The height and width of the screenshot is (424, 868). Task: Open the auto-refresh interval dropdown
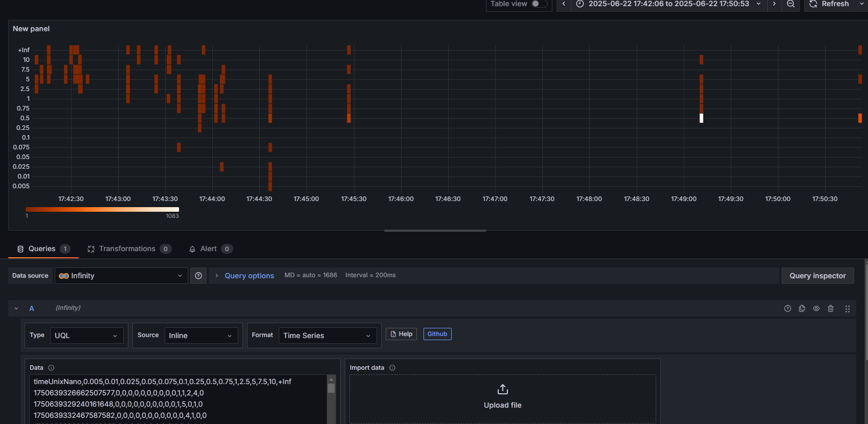point(861,4)
